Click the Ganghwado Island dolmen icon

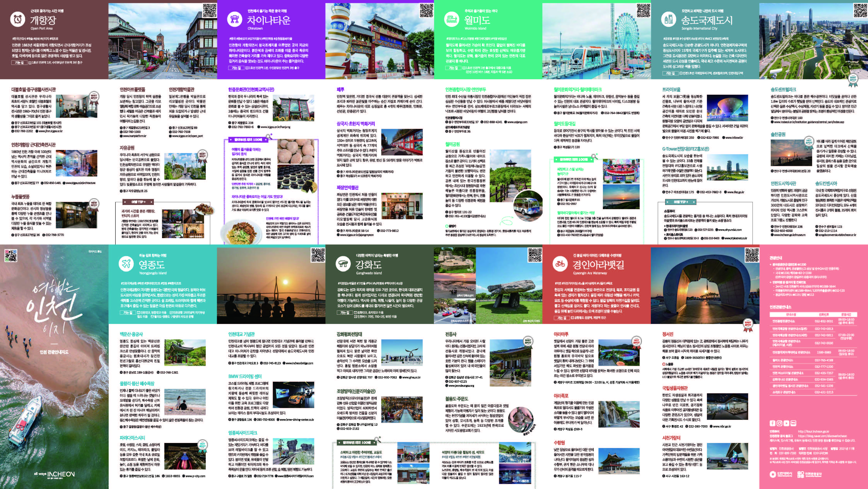343,264
